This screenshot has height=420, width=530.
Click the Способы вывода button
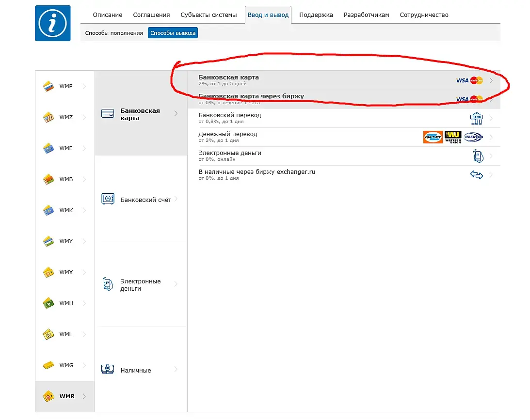pyautogui.click(x=173, y=33)
